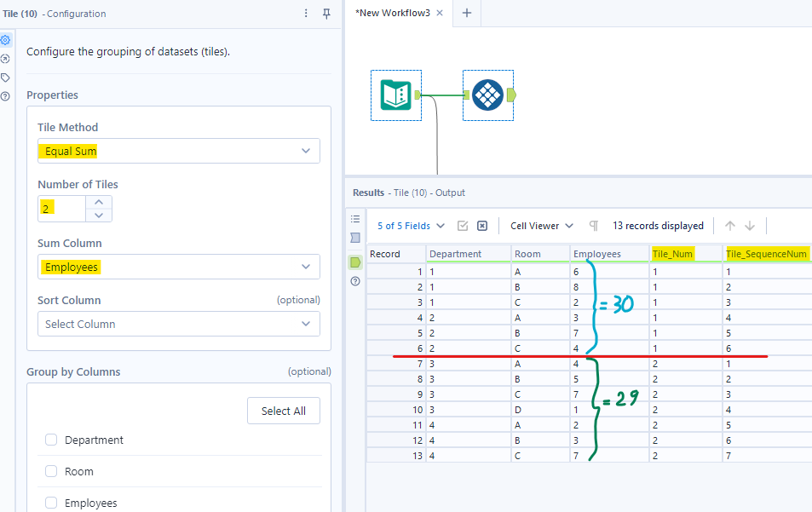This screenshot has height=512, width=812.
Task: Show the Results output anchor data
Action: [x=355, y=262]
